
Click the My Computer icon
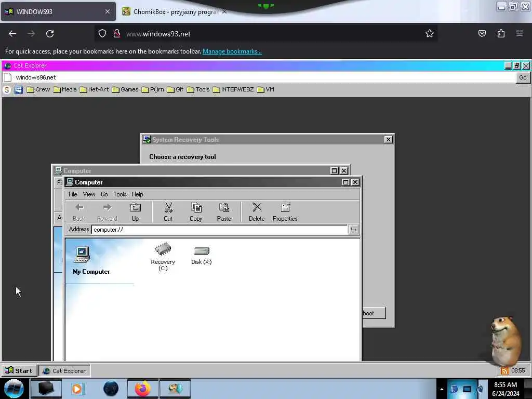coord(83,255)
